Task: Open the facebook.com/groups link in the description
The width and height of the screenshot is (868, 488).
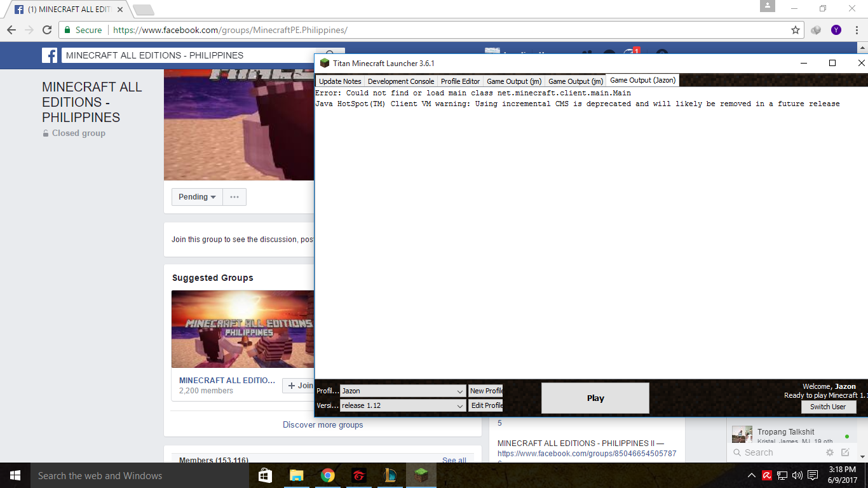Action: pos(587,454)
